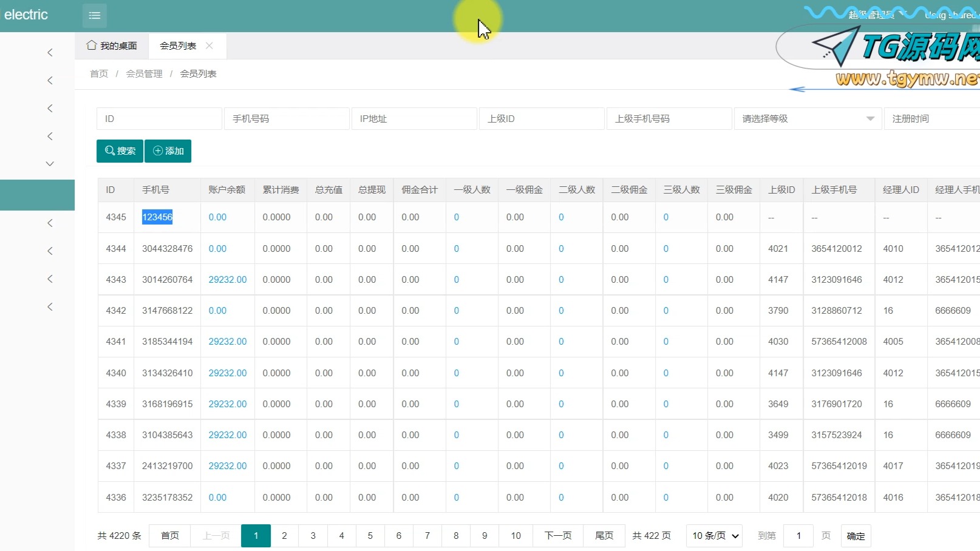Open 二级人数 count for member 4342
Screen dimensions: 980x551
561,311
